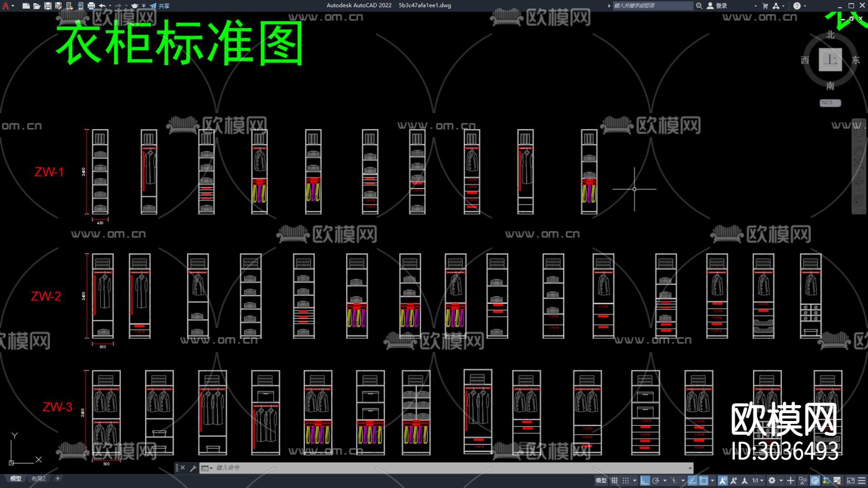
Task: Open an existing drawing file
Action: pyautogui.click(x=37, y=6)
